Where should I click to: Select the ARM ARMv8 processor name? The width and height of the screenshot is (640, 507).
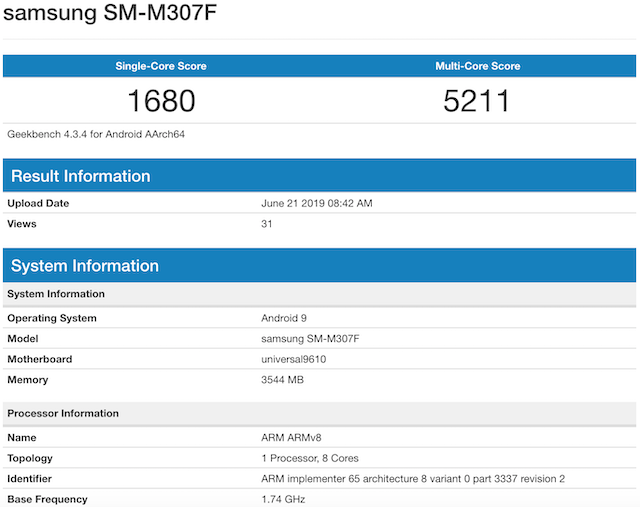coord(292,438)
